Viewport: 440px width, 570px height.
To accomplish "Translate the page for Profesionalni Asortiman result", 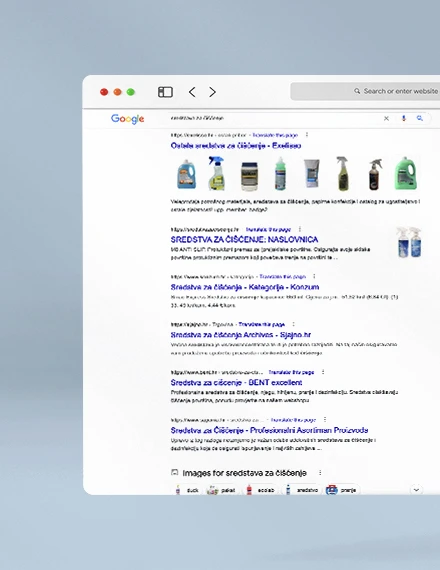I will click(x=293, y=420).
